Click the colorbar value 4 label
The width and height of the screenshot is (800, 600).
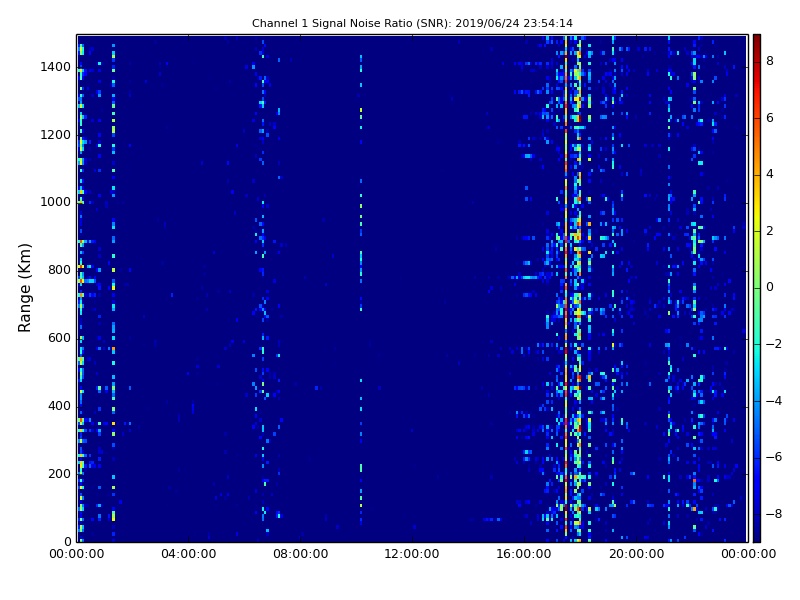(770, 174)
